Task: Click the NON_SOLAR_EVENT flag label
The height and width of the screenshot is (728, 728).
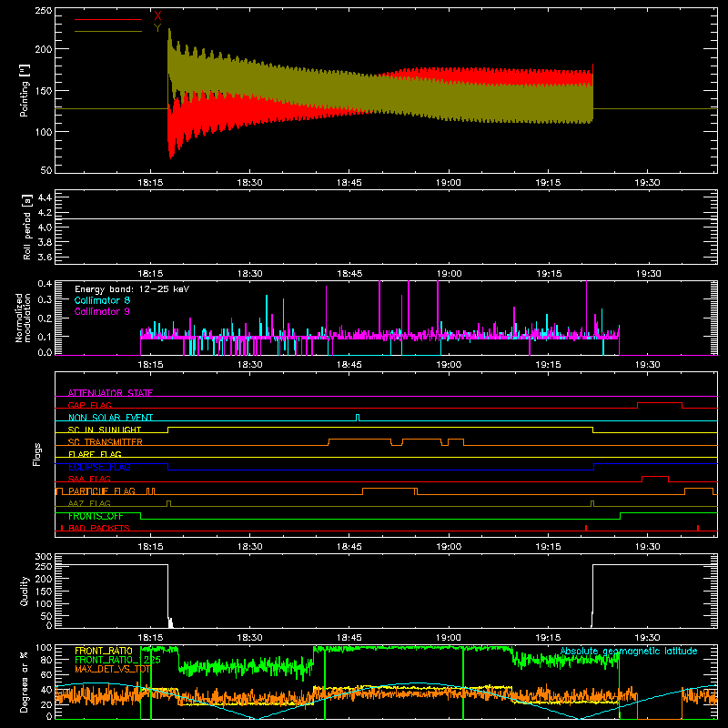Action: pyautogui.click(x=110, y=418)
